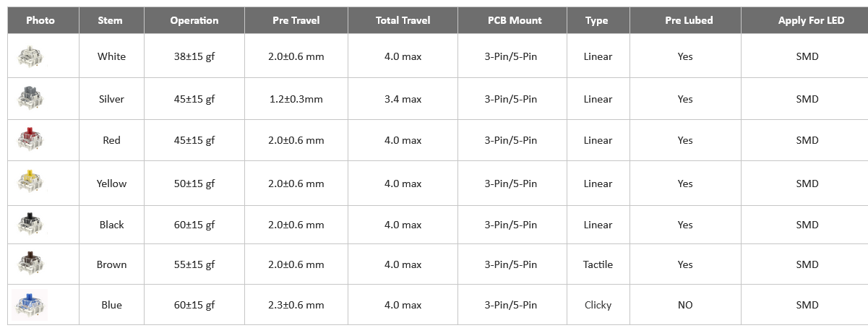Click the Clicky type cell
The height and width of the screenshot is (328, 868).
pos(598,305)
